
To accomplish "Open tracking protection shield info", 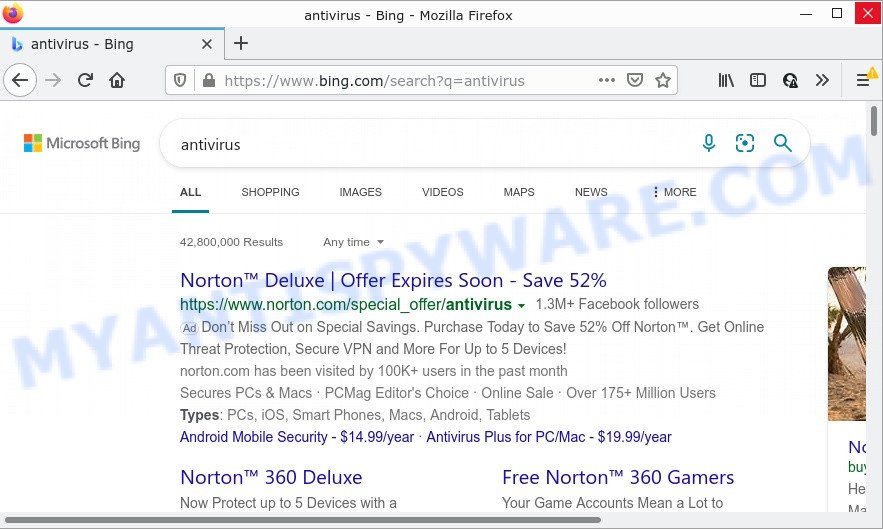I will coord(180,81).
